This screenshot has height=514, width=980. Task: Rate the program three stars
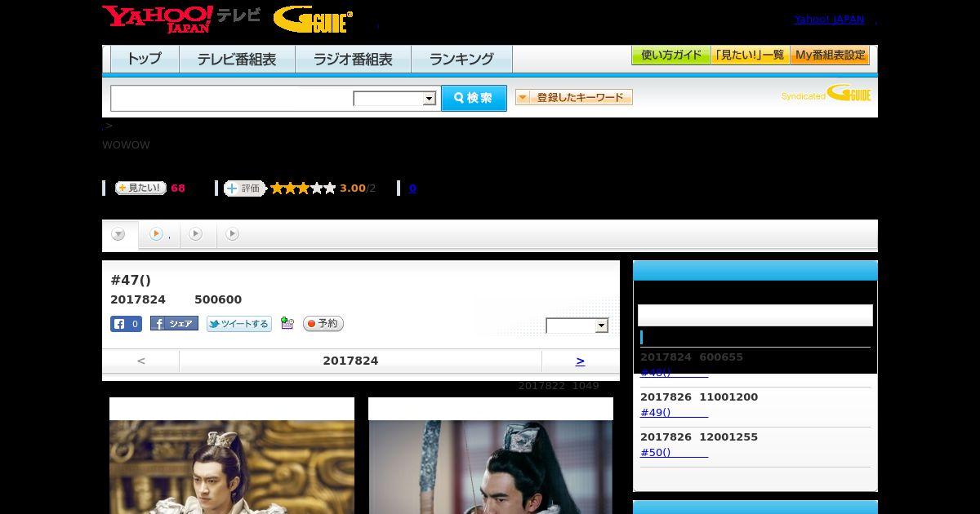[x=303, y=188]
